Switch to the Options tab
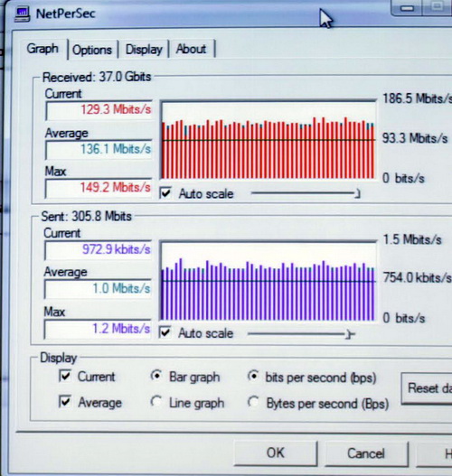The image size is (452, 476). (92, 50)
